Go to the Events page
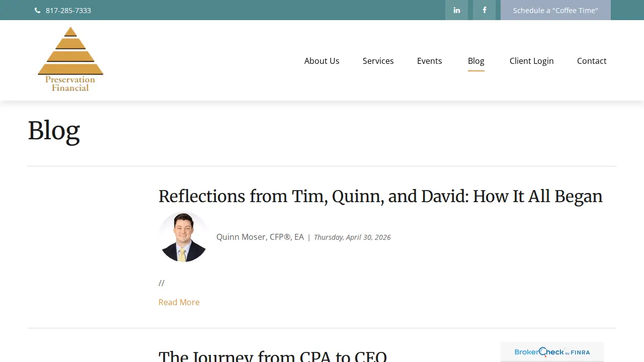This screenshot has height=362, width=644. click(x=430, y=61)
